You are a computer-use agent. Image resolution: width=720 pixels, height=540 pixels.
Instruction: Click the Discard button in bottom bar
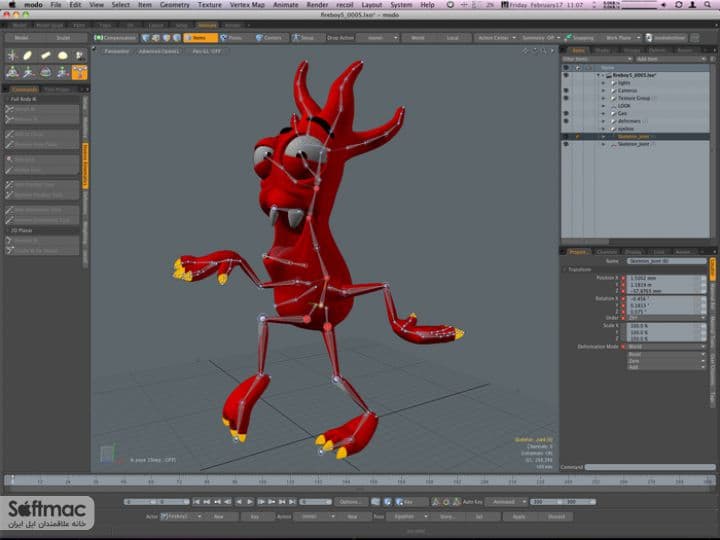click(x=556, y=517)
